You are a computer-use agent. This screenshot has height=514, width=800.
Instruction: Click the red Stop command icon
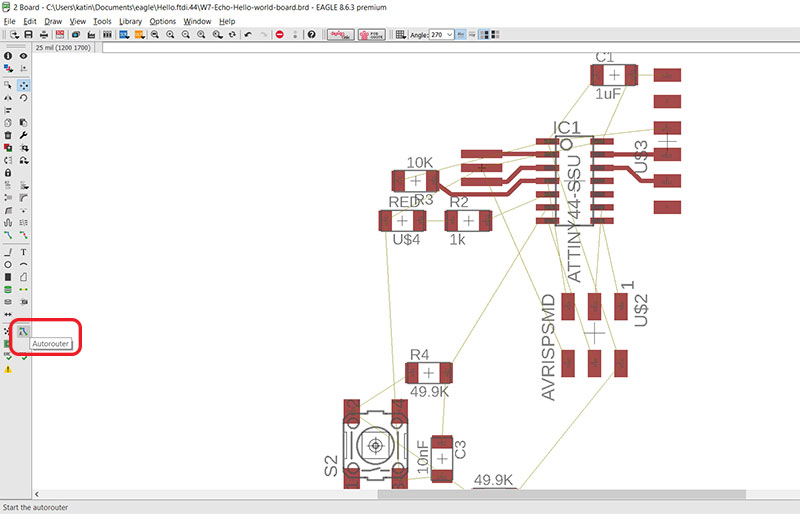pyautogui.click(x=280, y=35)
